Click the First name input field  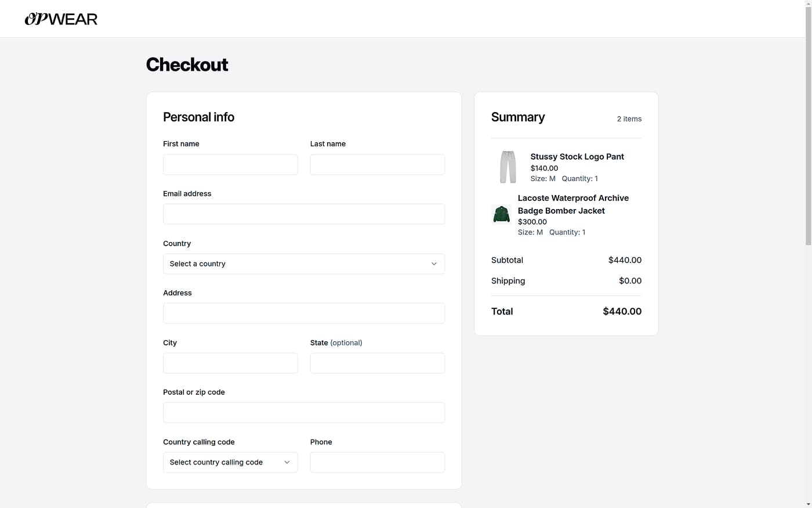click(x=230, y=164)
